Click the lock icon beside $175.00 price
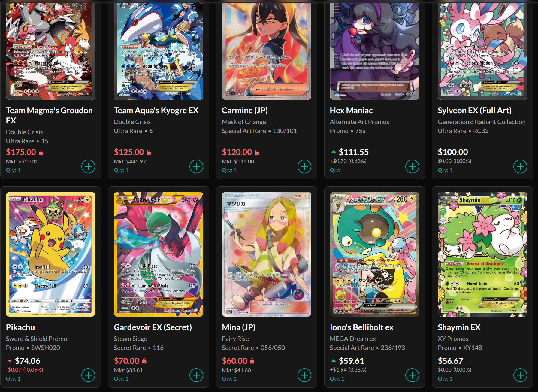 click(x=41, y=152)
